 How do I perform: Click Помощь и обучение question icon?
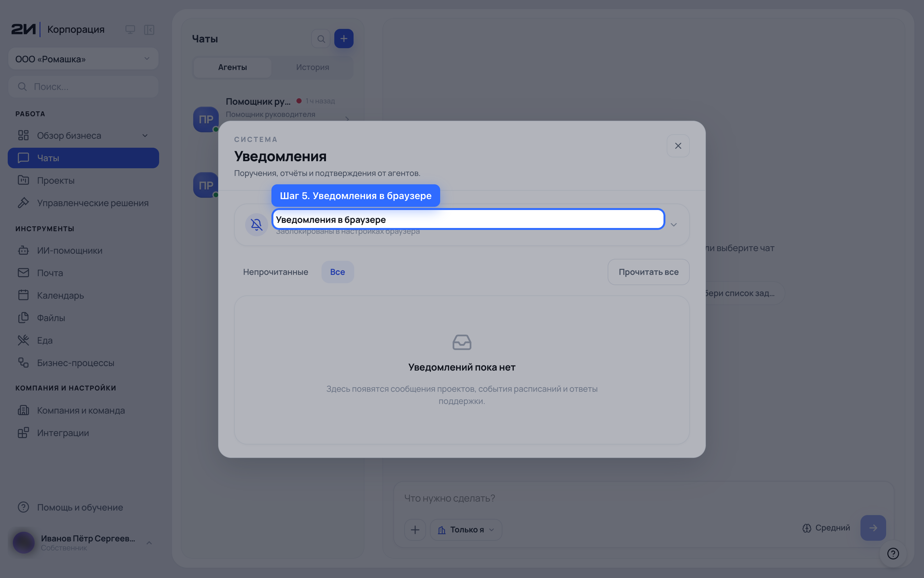point(23,507)
